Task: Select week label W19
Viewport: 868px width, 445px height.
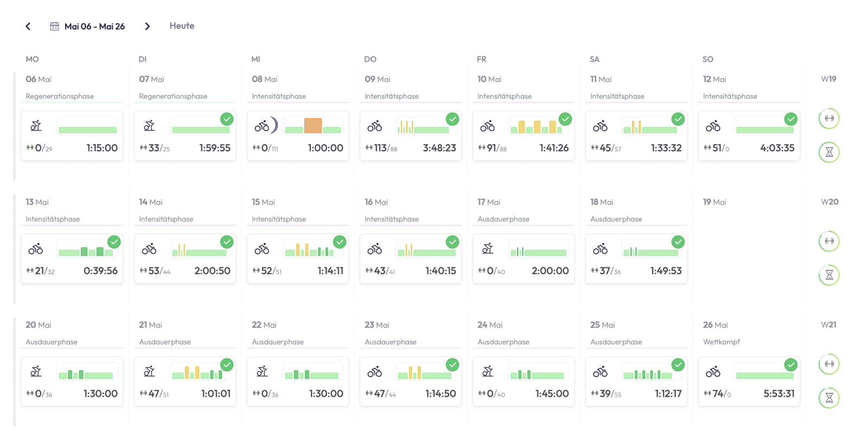Action: point(829,79)
